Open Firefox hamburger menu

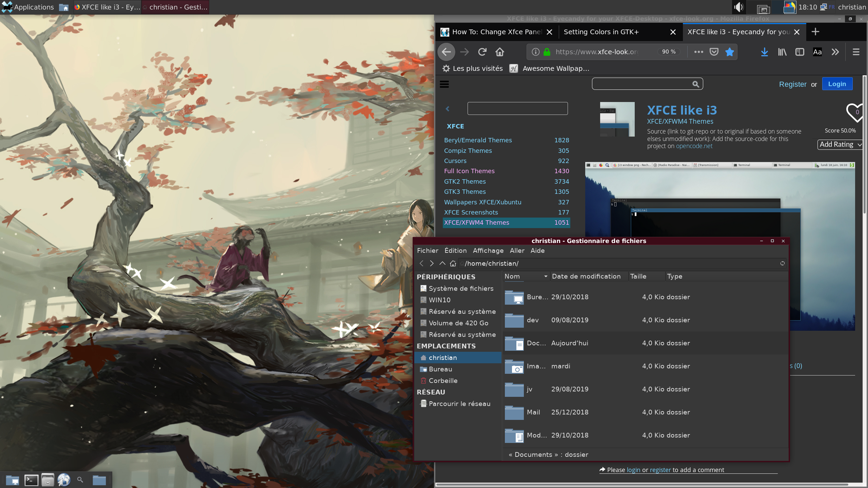pos(856,52)
